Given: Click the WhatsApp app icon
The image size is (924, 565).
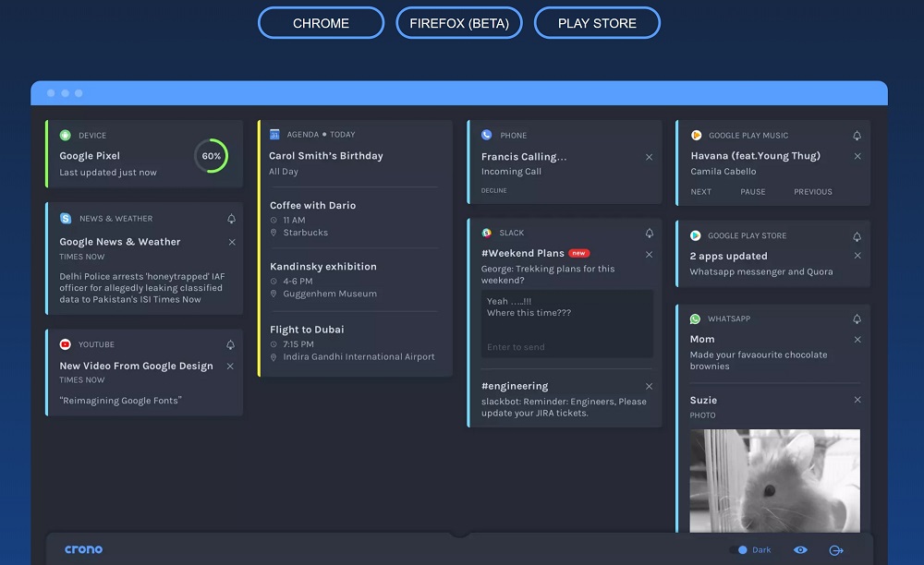Looking at the screenshot, I should pyautogui.click(x=696, y=319).
